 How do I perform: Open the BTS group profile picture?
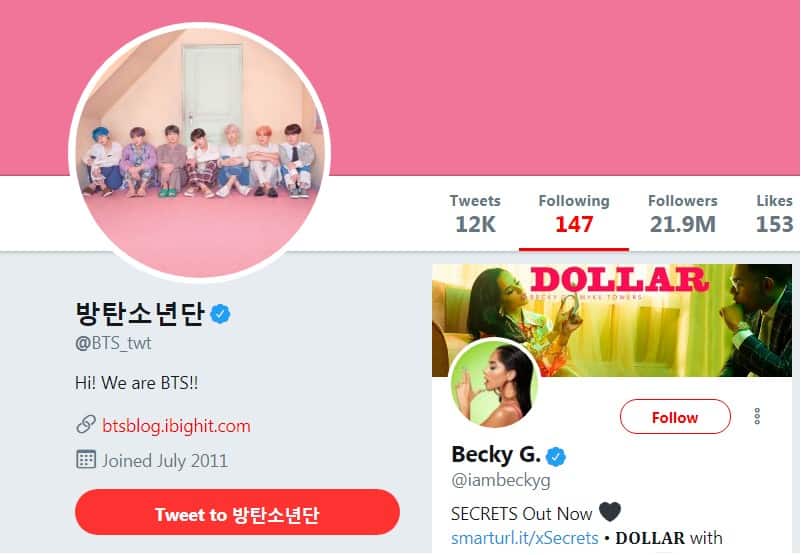tap(200, 152)
